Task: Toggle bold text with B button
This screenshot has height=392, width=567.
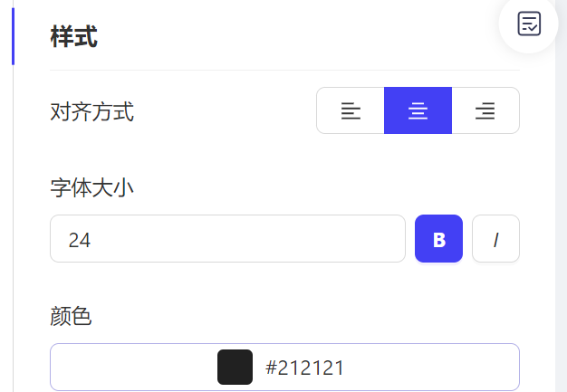Action: pyautogui.click(x=438, y=239)
